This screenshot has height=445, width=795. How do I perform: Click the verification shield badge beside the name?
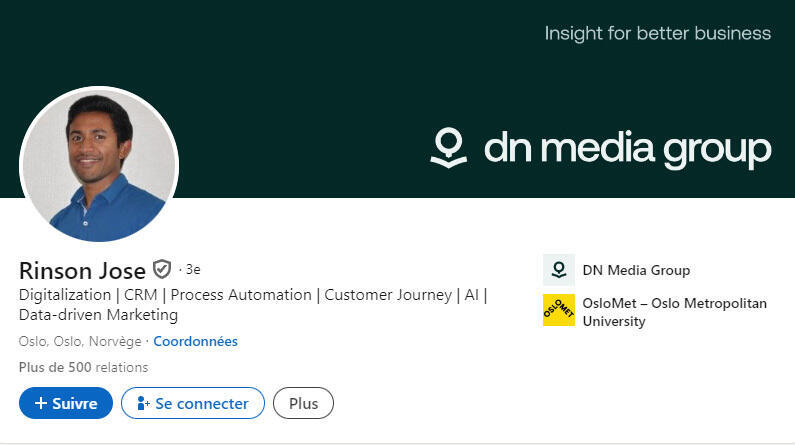pyautogui.click(x=162, y=269)
